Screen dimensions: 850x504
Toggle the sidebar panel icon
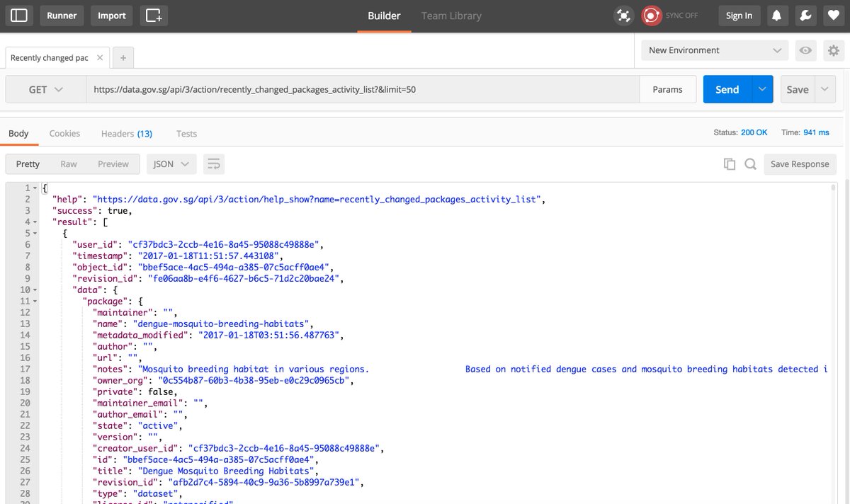click(19, 16)
